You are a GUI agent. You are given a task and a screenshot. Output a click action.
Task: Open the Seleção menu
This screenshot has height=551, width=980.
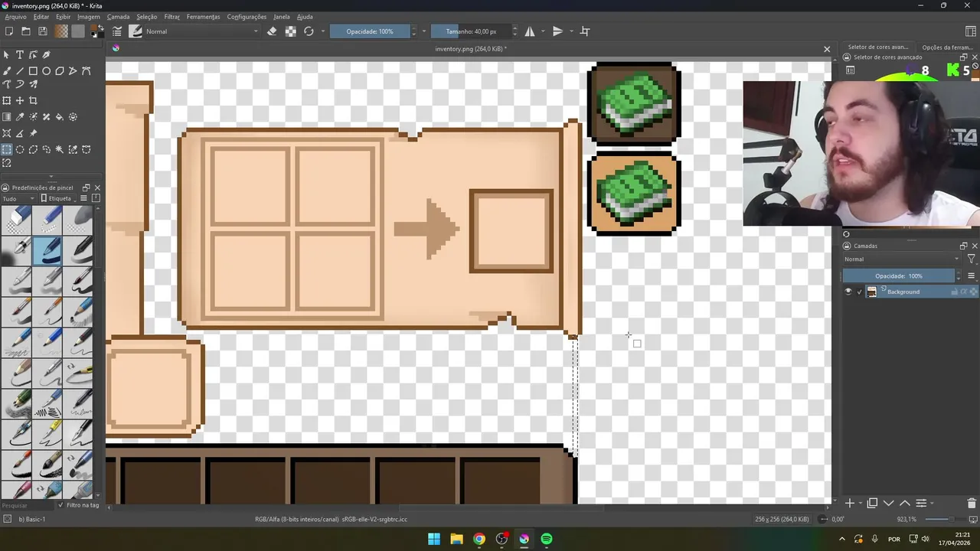click(x=146, y=17)
